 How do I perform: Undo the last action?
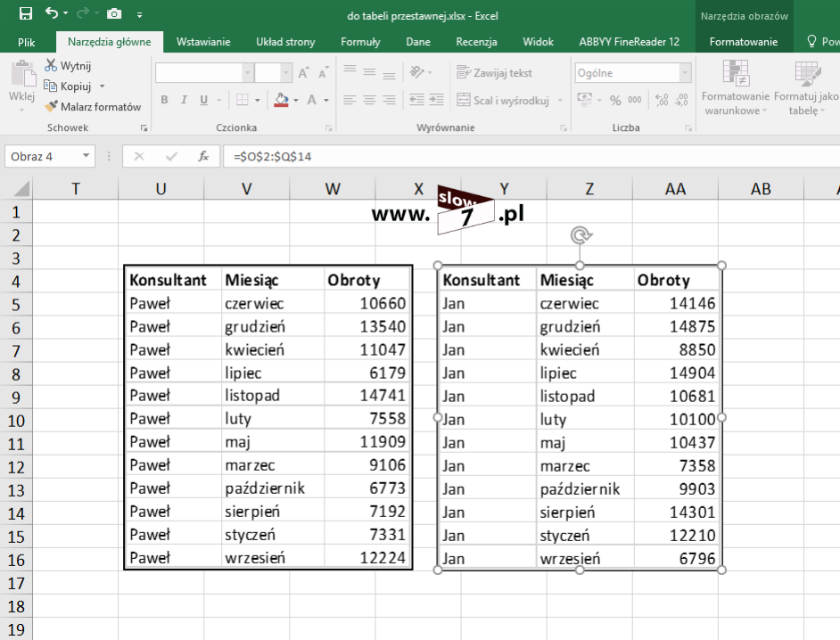pos(52,13)
